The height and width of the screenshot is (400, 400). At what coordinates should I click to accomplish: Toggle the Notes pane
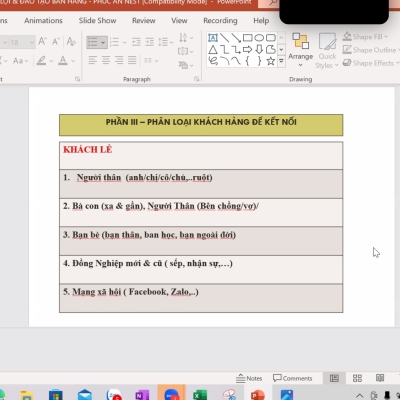coord(249,378)
